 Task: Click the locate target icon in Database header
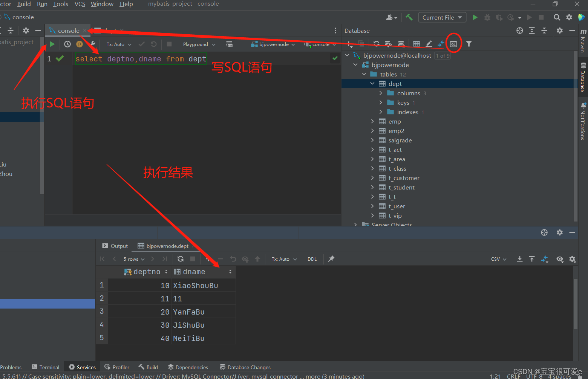(x=520, y=31)
